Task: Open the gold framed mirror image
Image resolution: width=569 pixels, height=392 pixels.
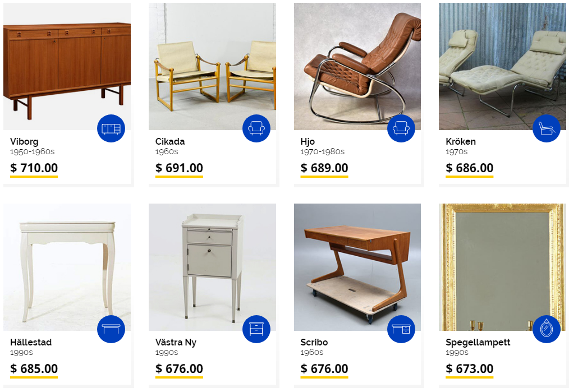Action: [x=502, y=267]
